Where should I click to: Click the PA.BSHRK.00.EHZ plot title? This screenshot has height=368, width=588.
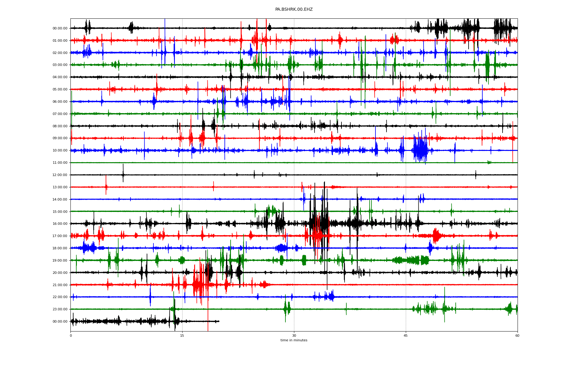294,10
